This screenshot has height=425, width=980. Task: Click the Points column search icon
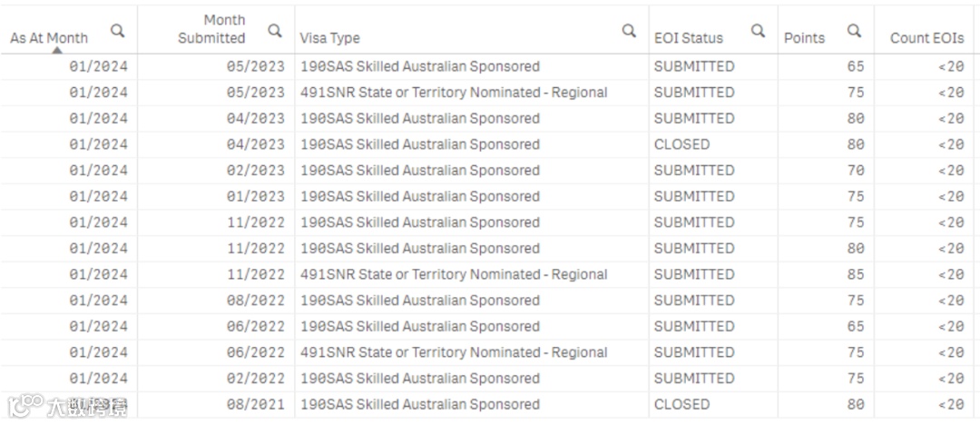(854, 31)
